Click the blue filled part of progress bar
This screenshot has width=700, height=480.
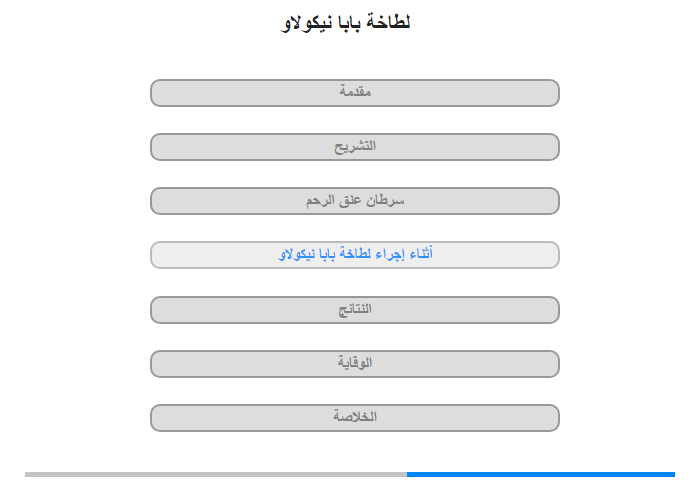click(541, 474)
